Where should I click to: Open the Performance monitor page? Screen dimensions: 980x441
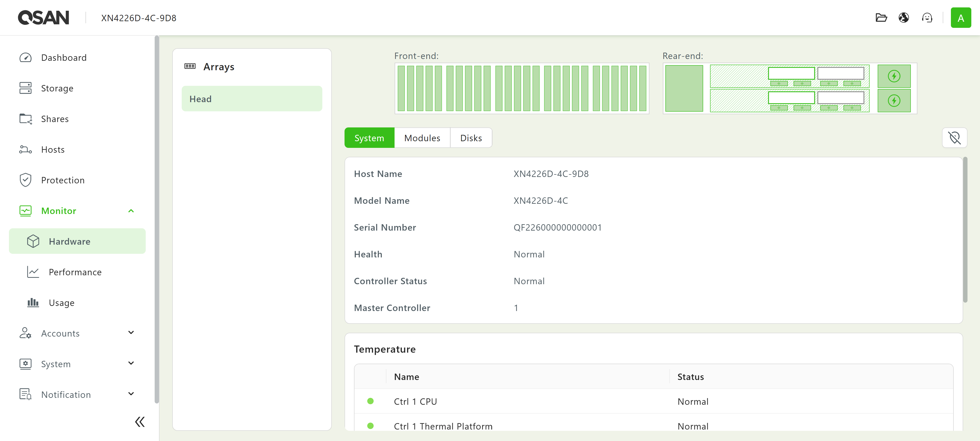coord(75,272)
